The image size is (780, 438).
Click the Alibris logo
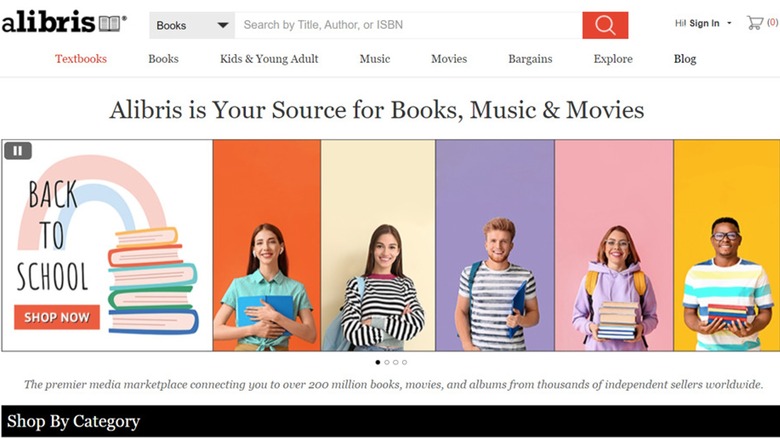[x=63, y=23]
